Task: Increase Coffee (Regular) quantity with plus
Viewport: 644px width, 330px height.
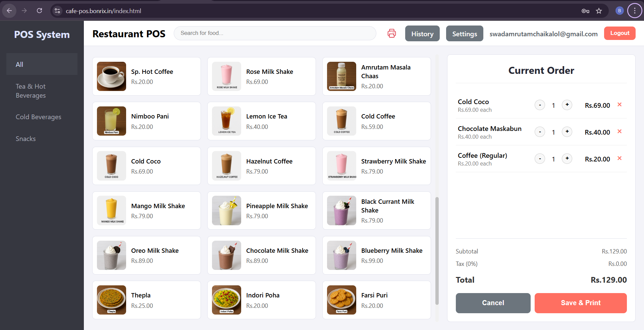Action: tap(567, 158)
